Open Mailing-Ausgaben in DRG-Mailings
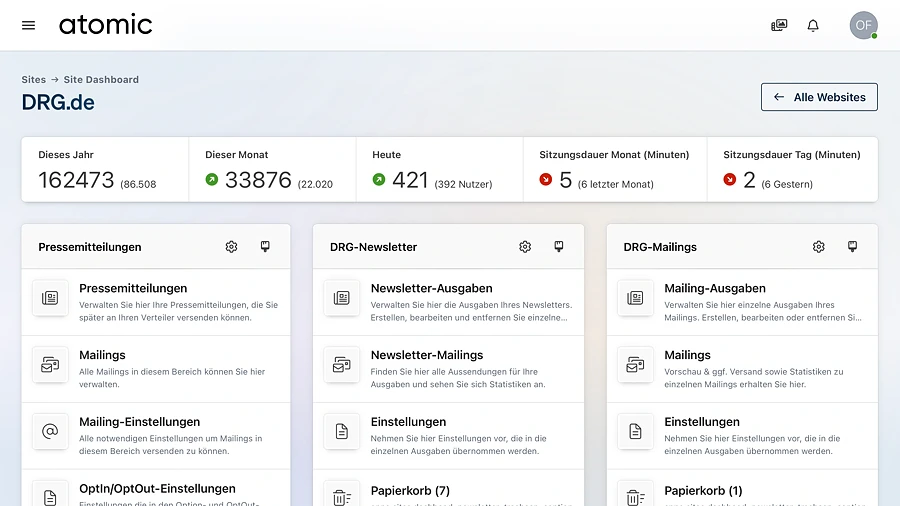The height and width of the screenshot is (506, 900). pyautogui.click(x=742, y=302)
